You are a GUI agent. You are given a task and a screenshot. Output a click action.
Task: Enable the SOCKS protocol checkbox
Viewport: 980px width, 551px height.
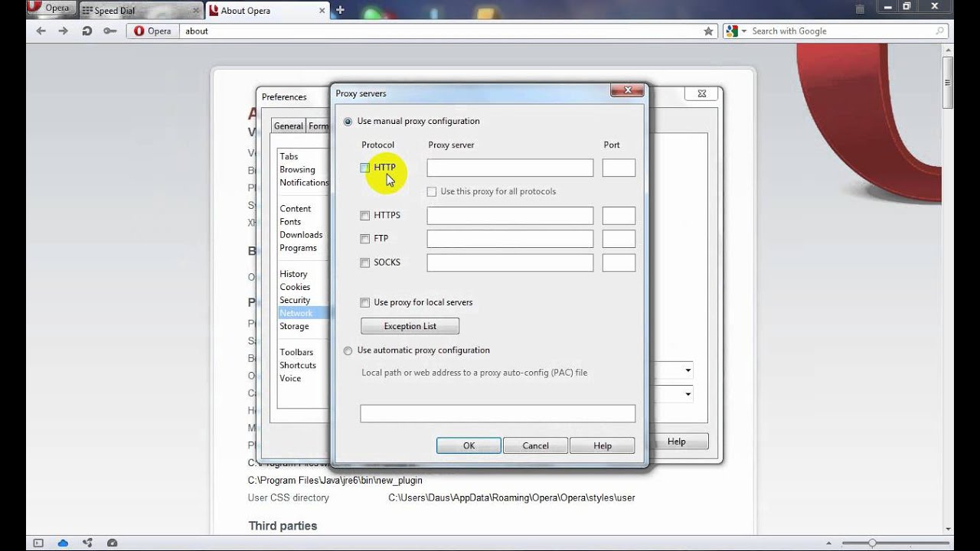[365, 262]
